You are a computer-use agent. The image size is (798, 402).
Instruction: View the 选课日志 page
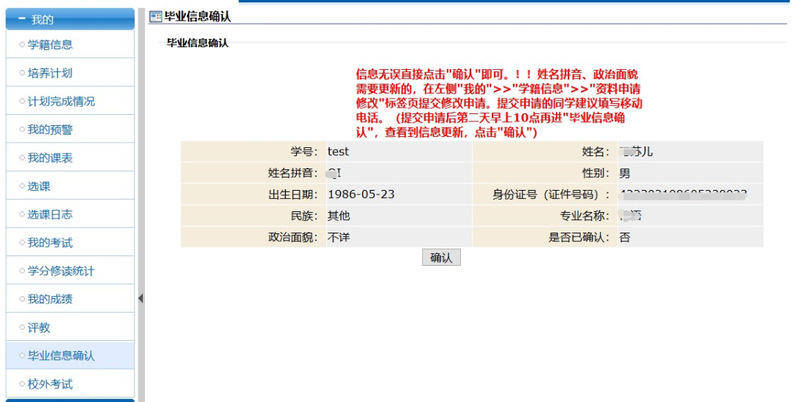49,215
